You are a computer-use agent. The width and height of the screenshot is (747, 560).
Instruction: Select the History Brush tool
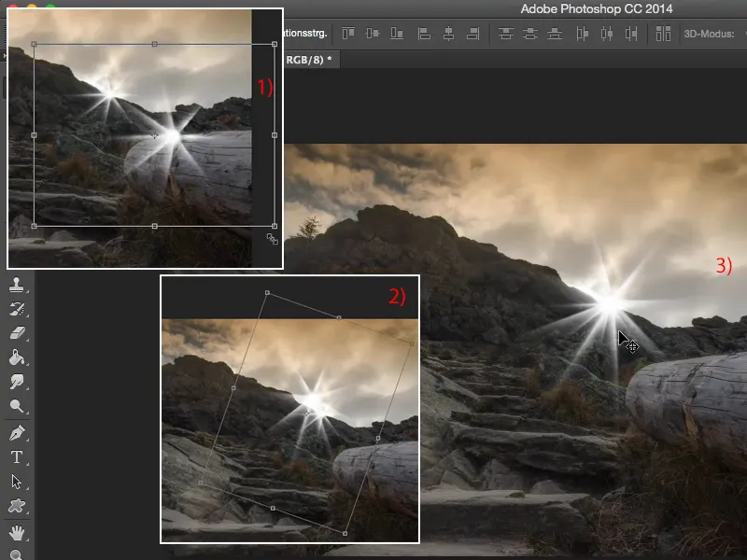pyautogui.click(x=17, y=308)
